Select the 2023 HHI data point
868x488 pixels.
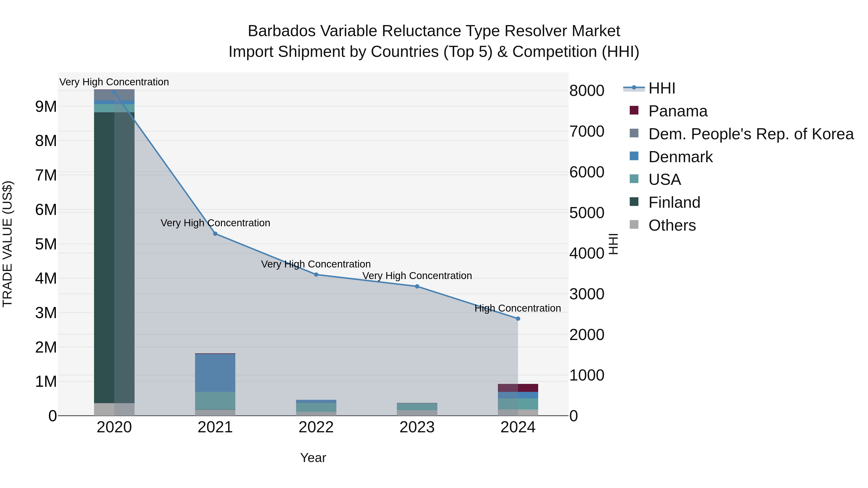point(417,286)
